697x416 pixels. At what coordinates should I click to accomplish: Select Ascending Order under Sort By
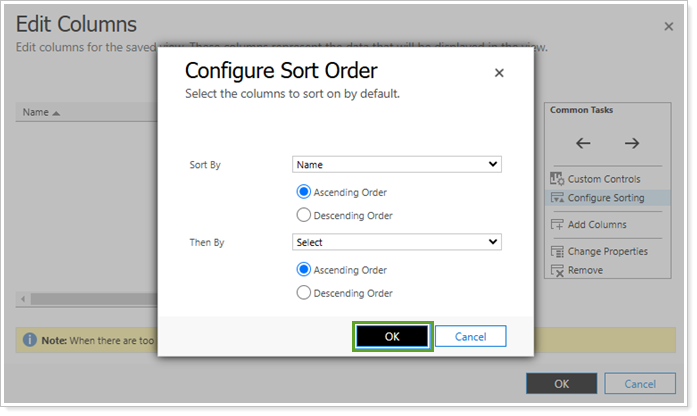[x=304, y=192]
